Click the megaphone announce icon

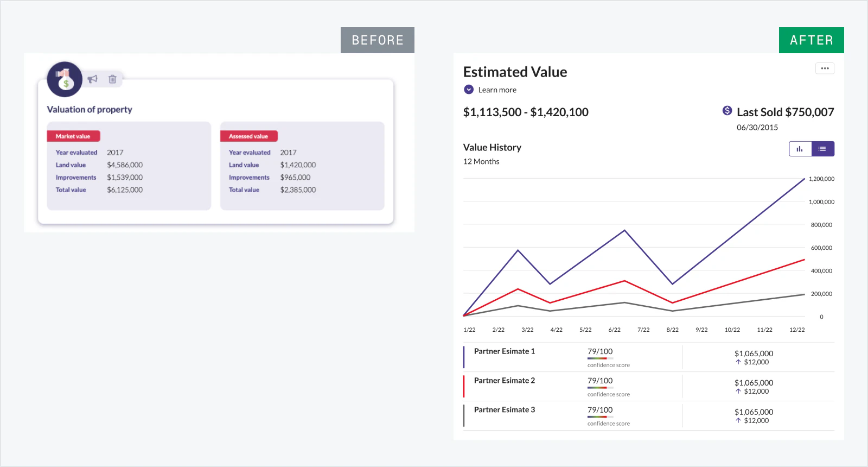(x=93, y=79)
